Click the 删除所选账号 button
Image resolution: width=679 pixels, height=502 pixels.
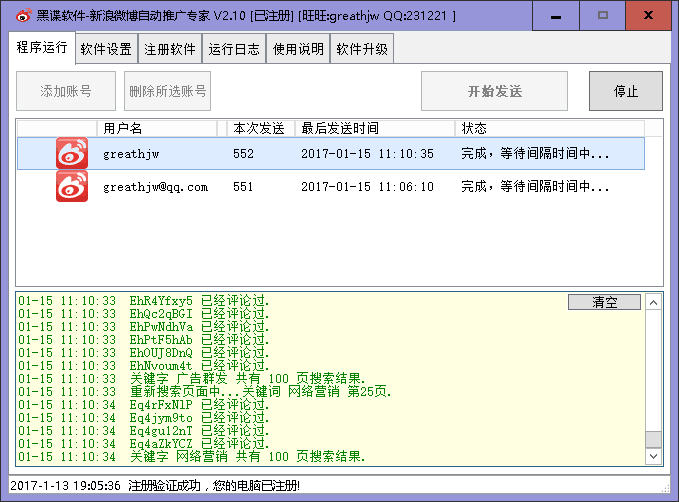coord(168,91)
